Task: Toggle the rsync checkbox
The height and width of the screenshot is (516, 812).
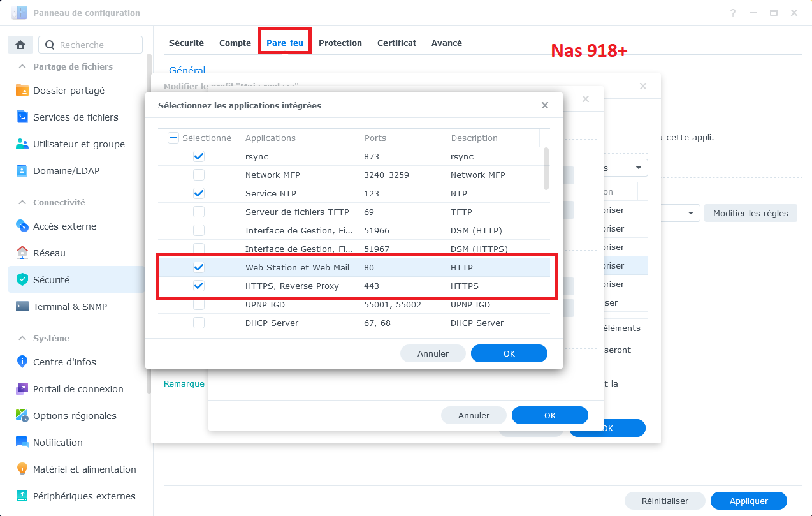Action: point(199,156)
